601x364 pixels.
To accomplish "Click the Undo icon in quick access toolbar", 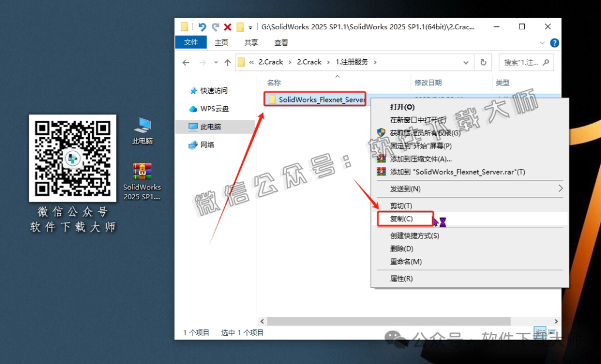I will coord(202,26).
